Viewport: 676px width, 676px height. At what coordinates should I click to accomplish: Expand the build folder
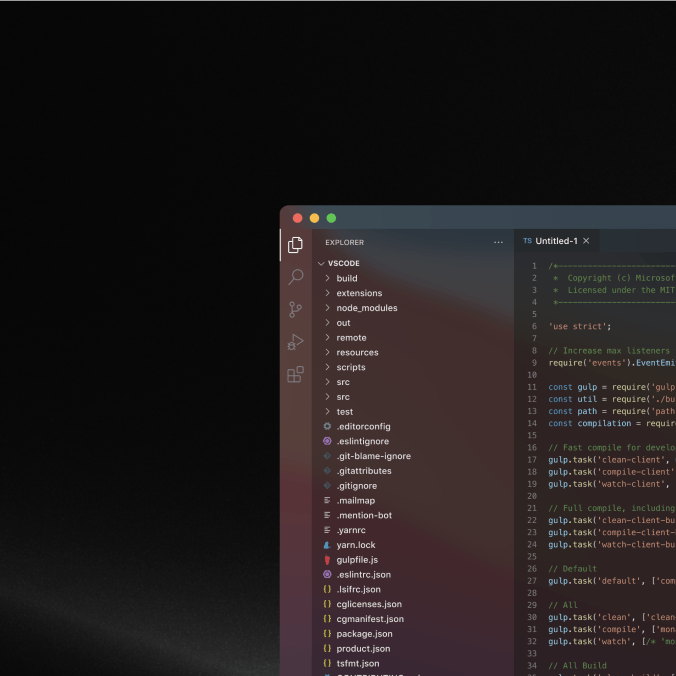pyautogui.click(x=346, y=279)
